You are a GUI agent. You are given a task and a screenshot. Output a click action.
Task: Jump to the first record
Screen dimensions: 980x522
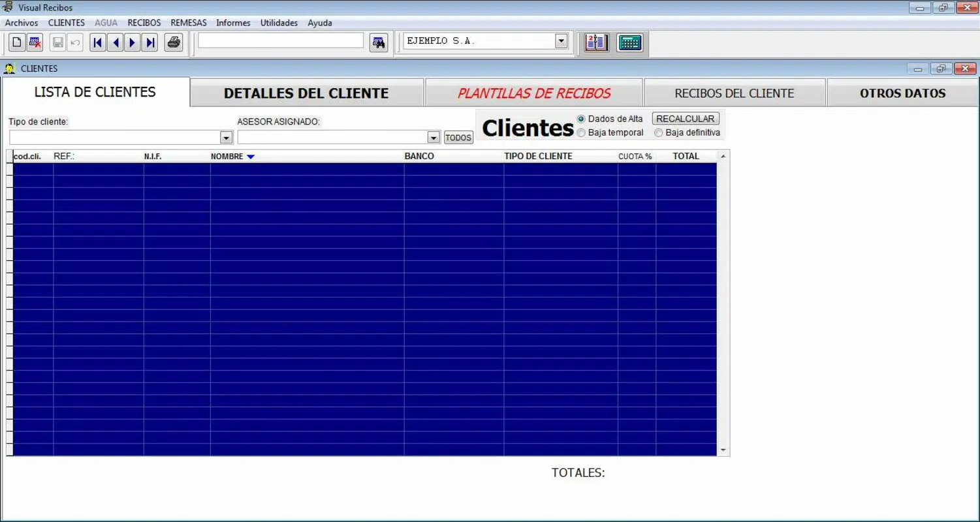pyautogui.click(x=98, y=43)
